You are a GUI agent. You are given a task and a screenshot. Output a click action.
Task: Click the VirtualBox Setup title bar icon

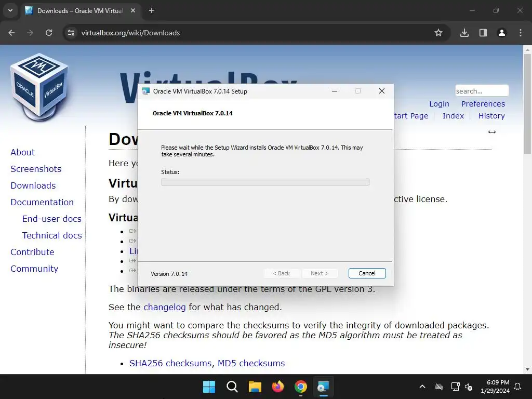tap(146, 91)
